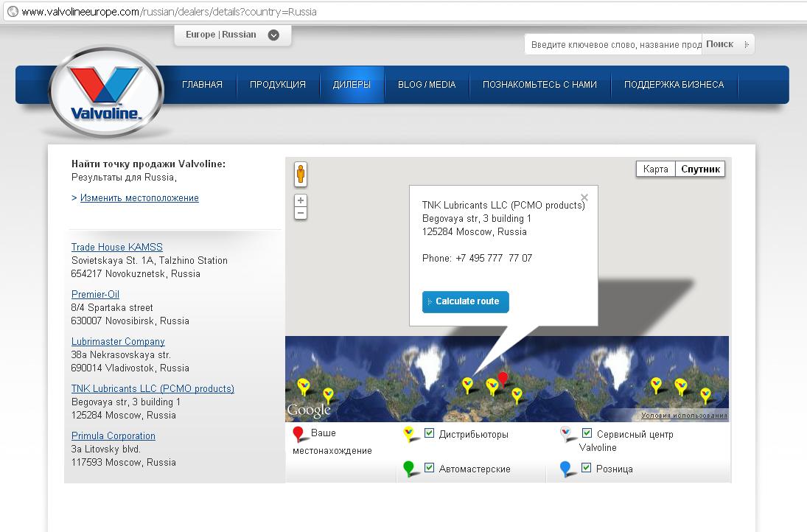Viewport: 807px width, 532px height.
Task: Click the white Сервисный центр legend pin
Action: click(566, 434)
